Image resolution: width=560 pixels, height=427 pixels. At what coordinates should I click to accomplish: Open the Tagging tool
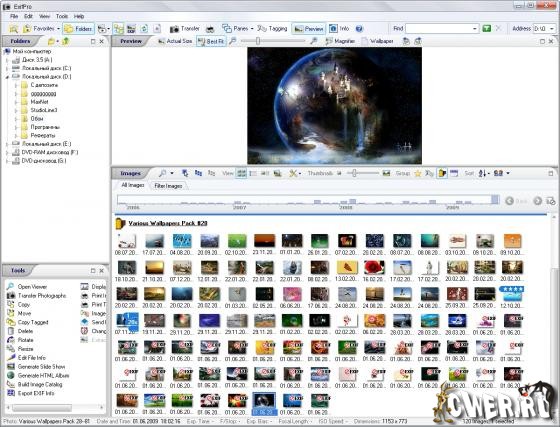[272, 29]
